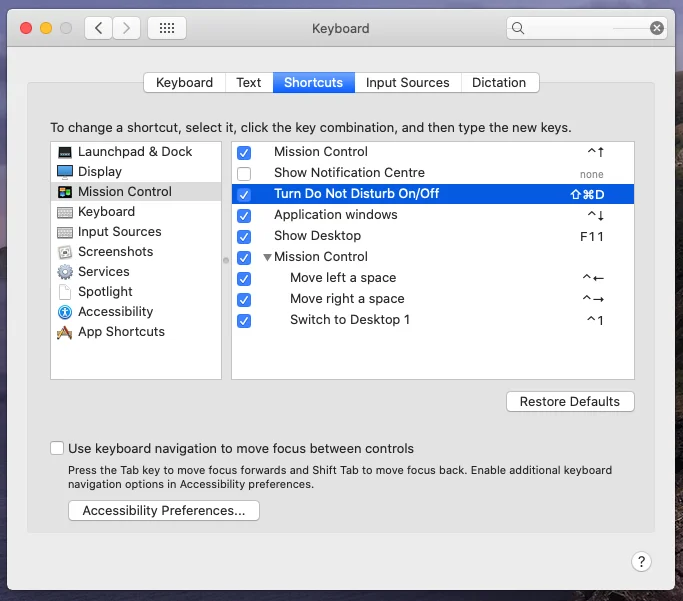Select the Application windows row label
The width and height of the screenshot is (683, 601).
pos(336,215)
